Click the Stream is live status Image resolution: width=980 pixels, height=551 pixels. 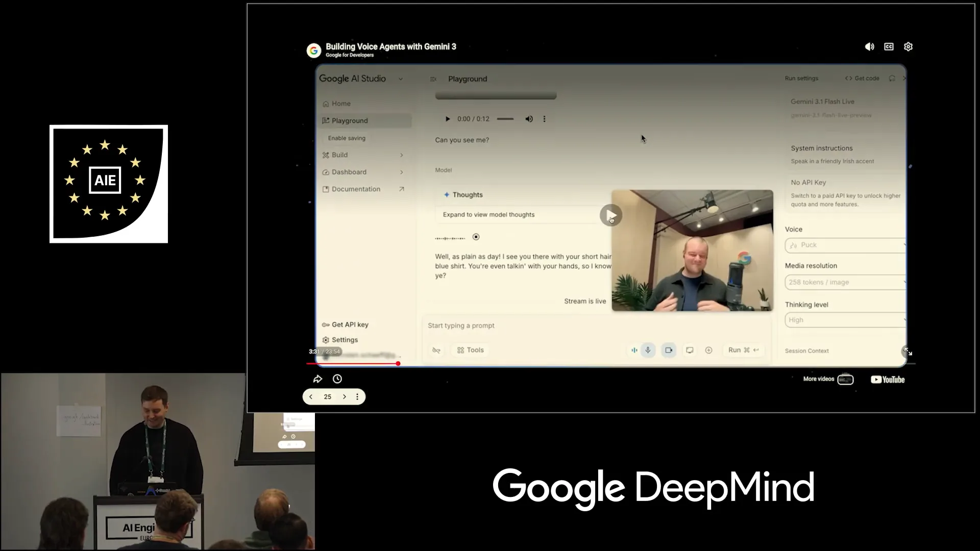click(585, 302)
